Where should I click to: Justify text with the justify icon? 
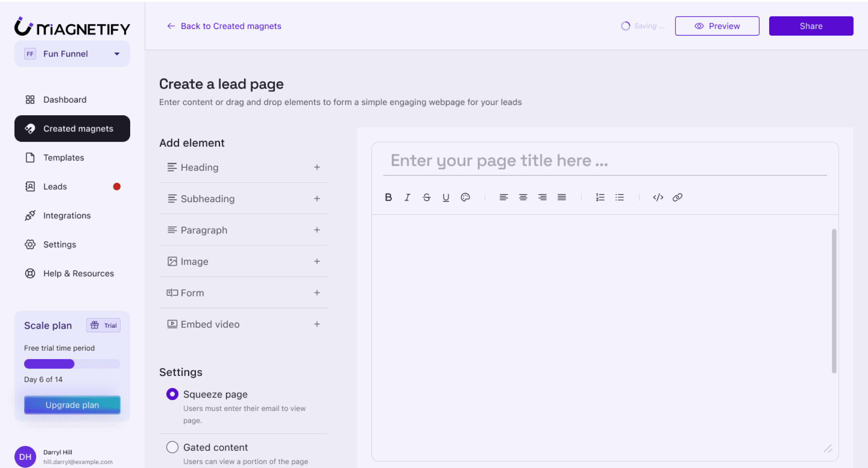point(562,197)
